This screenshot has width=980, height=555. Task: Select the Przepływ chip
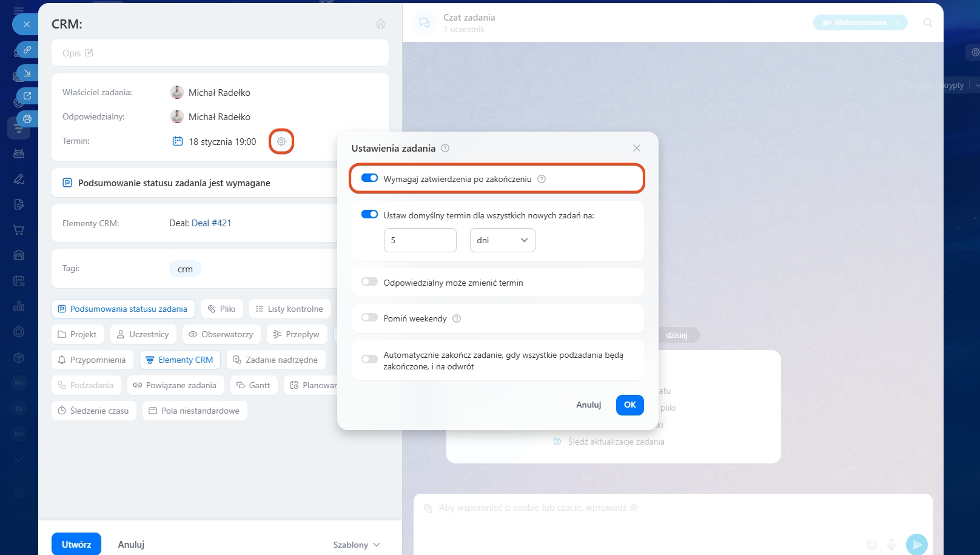[297, 334]
